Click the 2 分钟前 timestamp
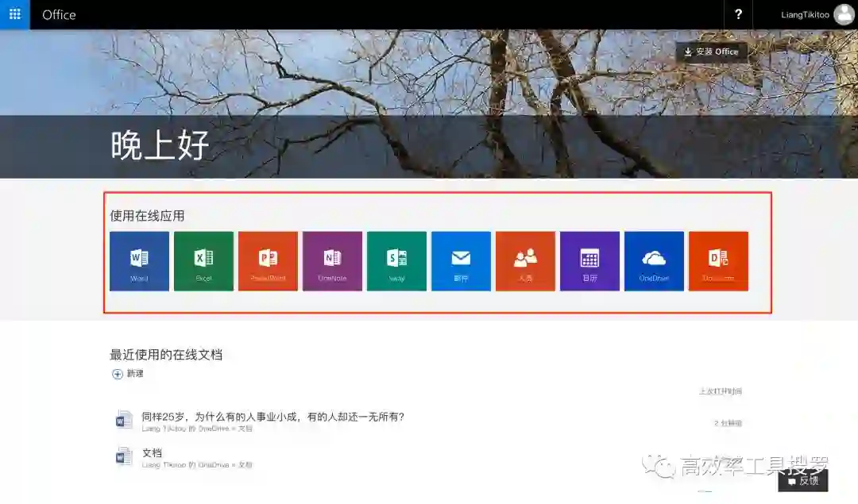This screenshot has width=858, height=504. 728,423
